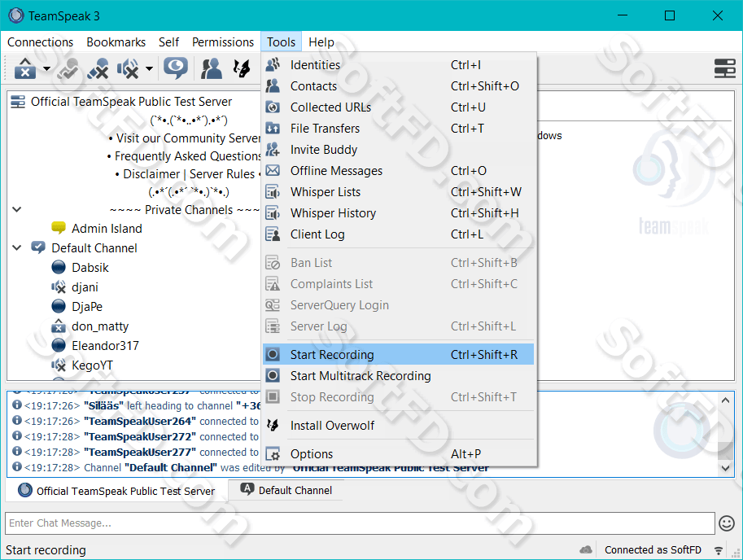Toggle the away status toolbar icon
743x560 pixels.
tap(68, 68)
